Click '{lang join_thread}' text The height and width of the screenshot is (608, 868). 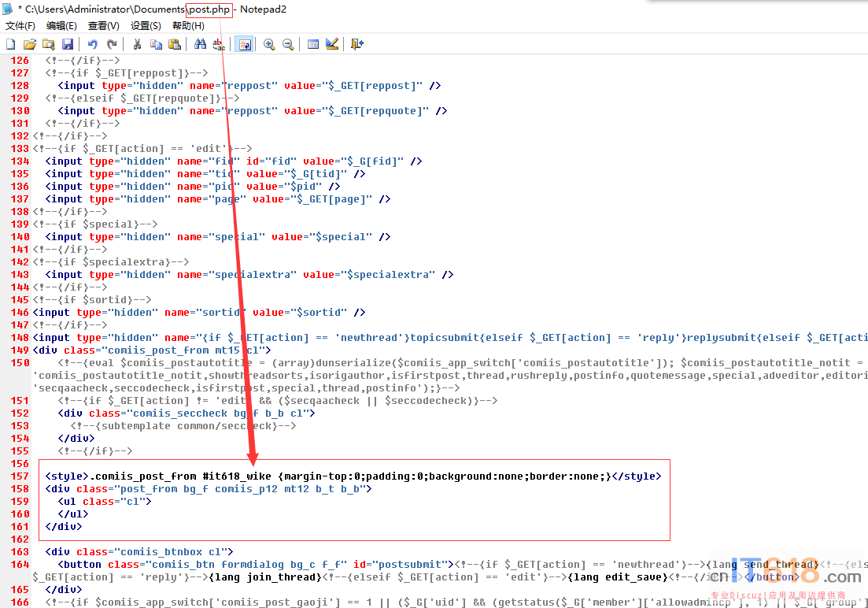coord(265,577)
